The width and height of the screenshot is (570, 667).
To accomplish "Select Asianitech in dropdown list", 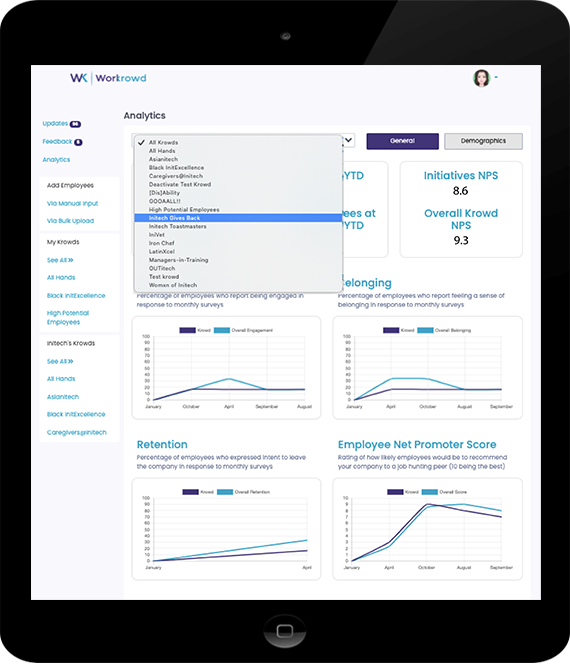I will 238,159.
